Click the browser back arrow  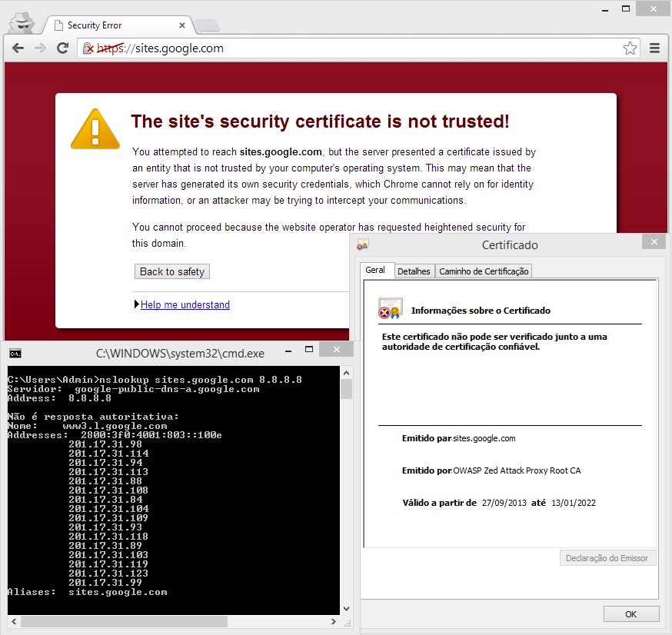click(x=18, y=48)
